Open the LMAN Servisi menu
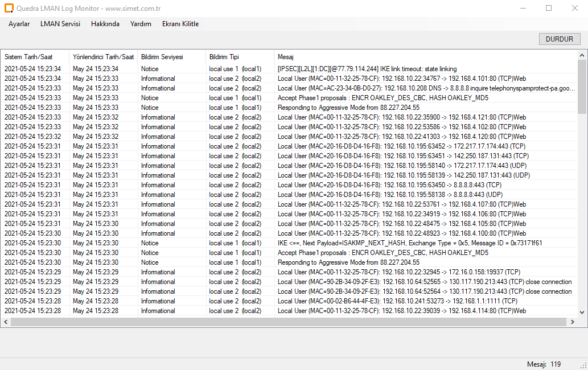 [60, 24]
